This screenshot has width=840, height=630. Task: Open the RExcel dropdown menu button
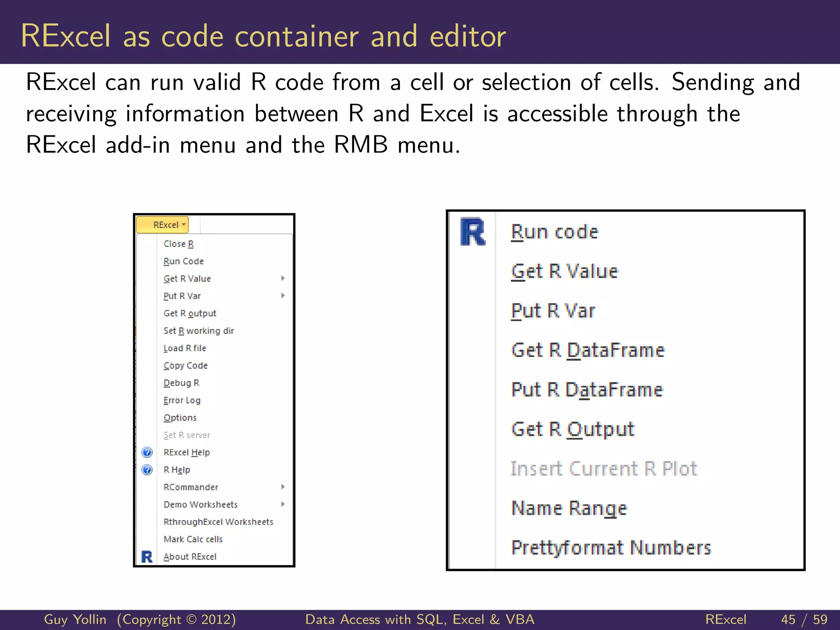(163, 225)
